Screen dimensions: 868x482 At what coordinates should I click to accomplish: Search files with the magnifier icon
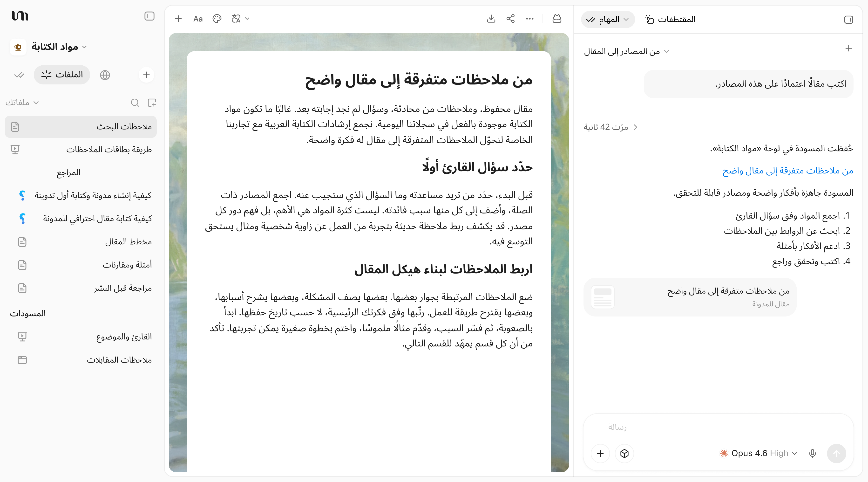[135, 103]
